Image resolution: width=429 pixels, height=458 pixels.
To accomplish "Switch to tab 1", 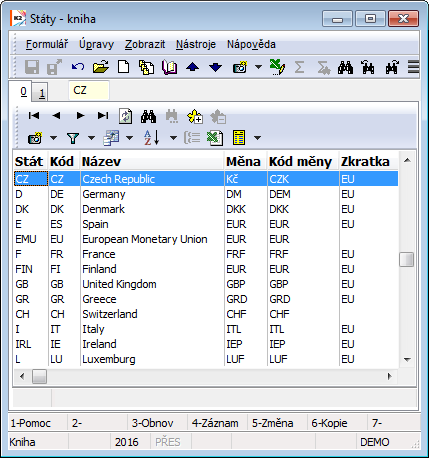I will [x=41, y=93].
